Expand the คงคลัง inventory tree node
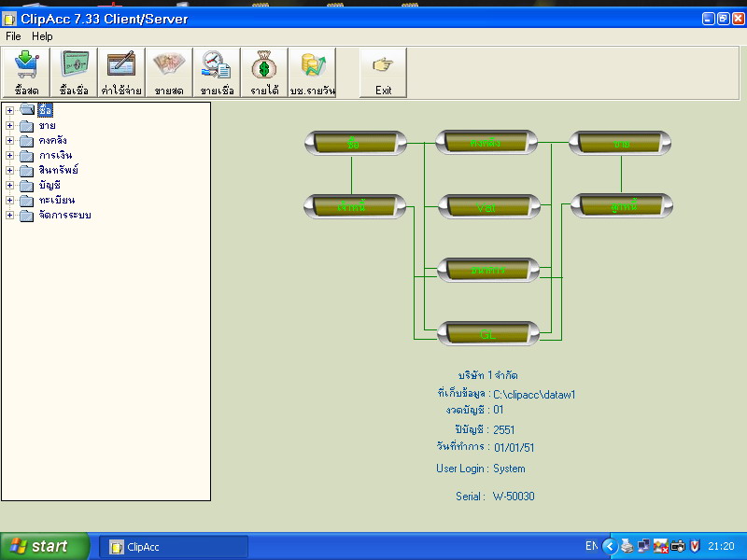Viewport: 747px width, 560px height. [x=9, y=140]
